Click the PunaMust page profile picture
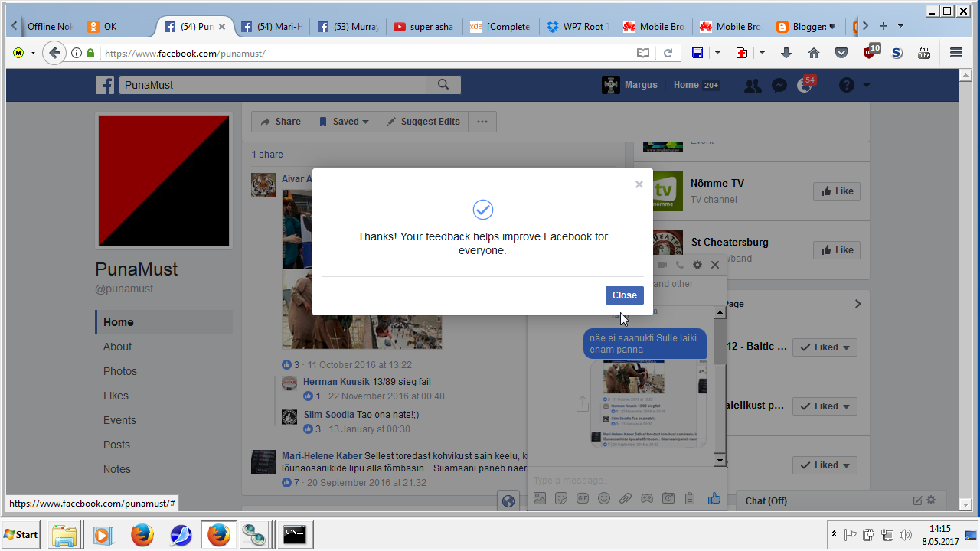980x551 pixels. pos(163,181)
